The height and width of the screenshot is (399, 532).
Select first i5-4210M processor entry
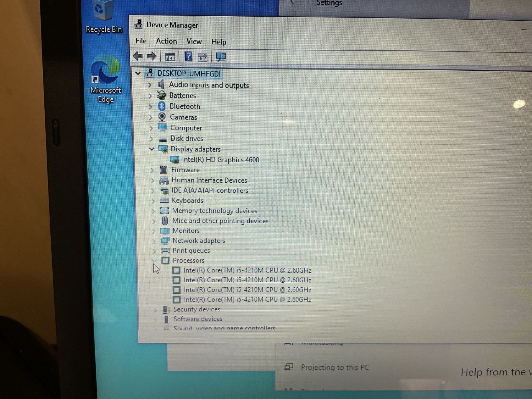[x=247, y=270]
